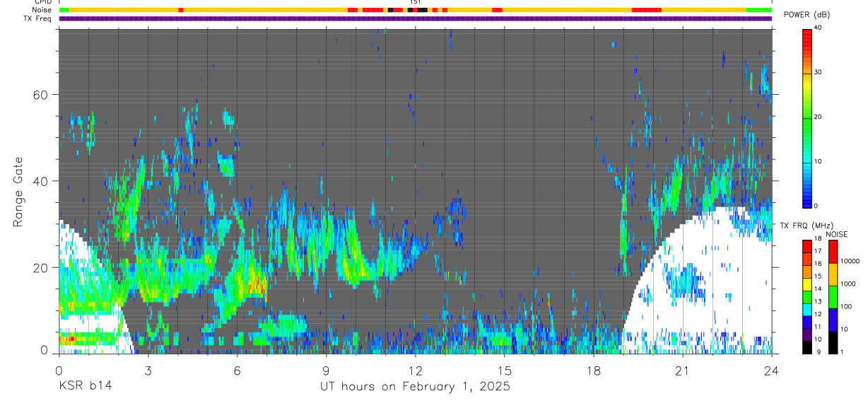Select the black 1 noise swatch
The image size is (868, 401).
point(832,342)
